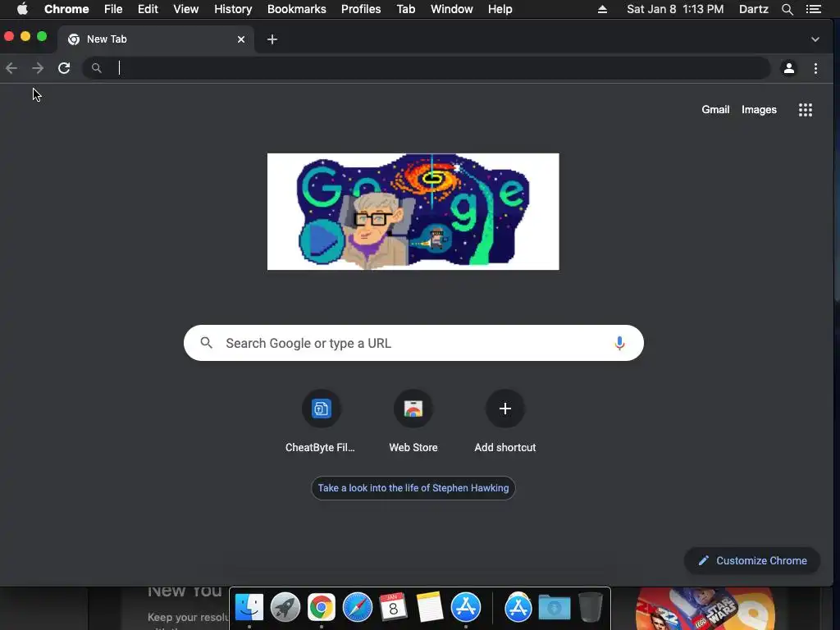
Task: Open the History menu
Action: click(233, 9)
